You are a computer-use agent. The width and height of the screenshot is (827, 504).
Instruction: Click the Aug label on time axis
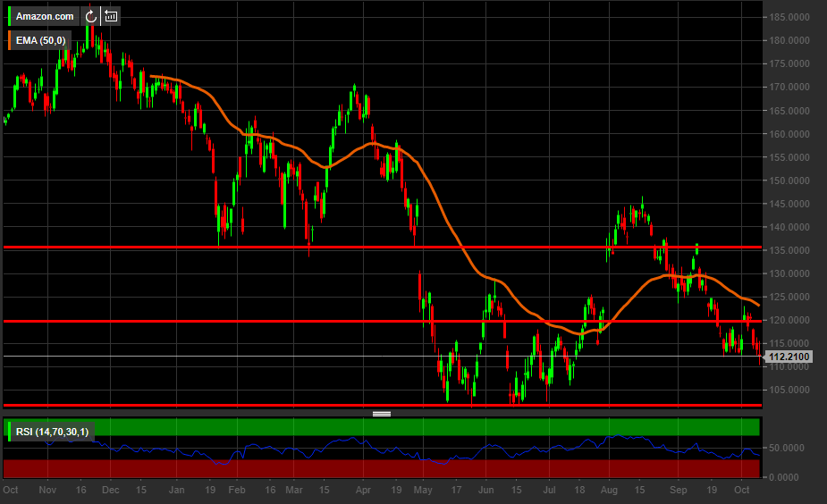[609, 491]
